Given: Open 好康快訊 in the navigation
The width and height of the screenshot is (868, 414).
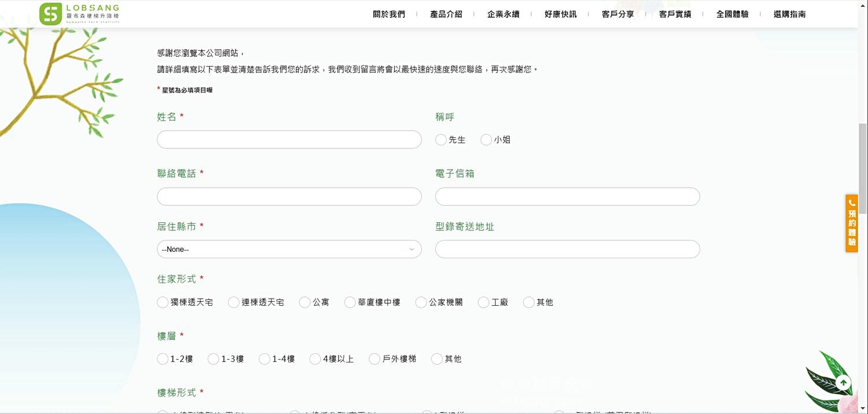Looking at the screenshot, I should [561, 14].
